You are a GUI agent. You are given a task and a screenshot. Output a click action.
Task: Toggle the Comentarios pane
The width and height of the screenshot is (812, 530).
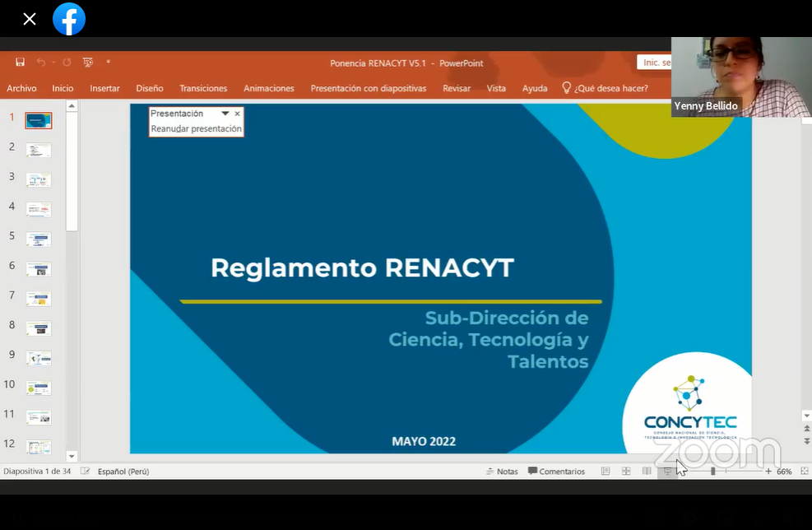(x=556, y=472)
